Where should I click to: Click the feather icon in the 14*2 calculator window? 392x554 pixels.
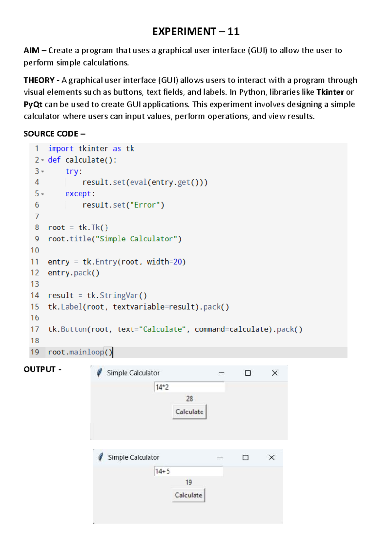coord(100,373)
